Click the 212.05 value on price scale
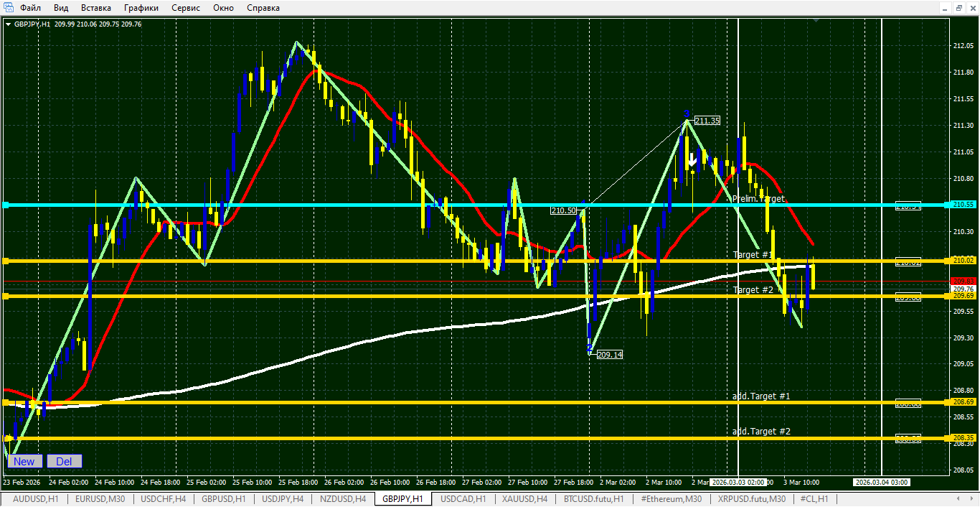The image size is (980, 507). pos(963,46)
